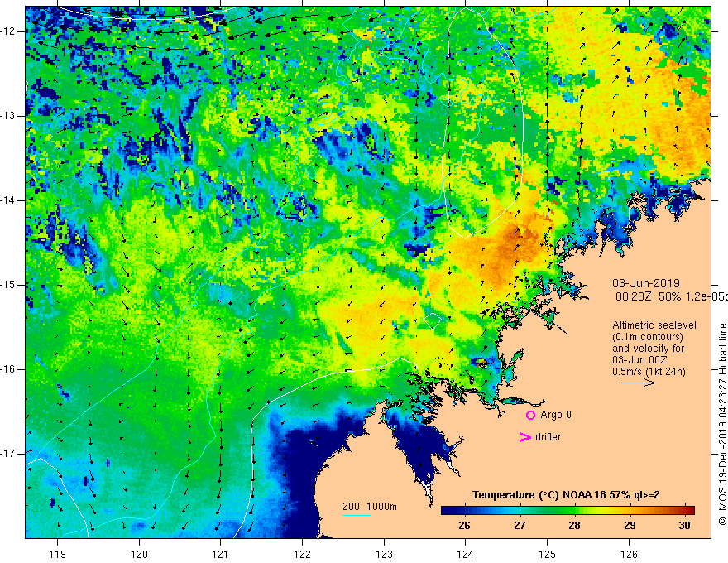Click the 'Argo 0' legend label

[x=556, y=415]
